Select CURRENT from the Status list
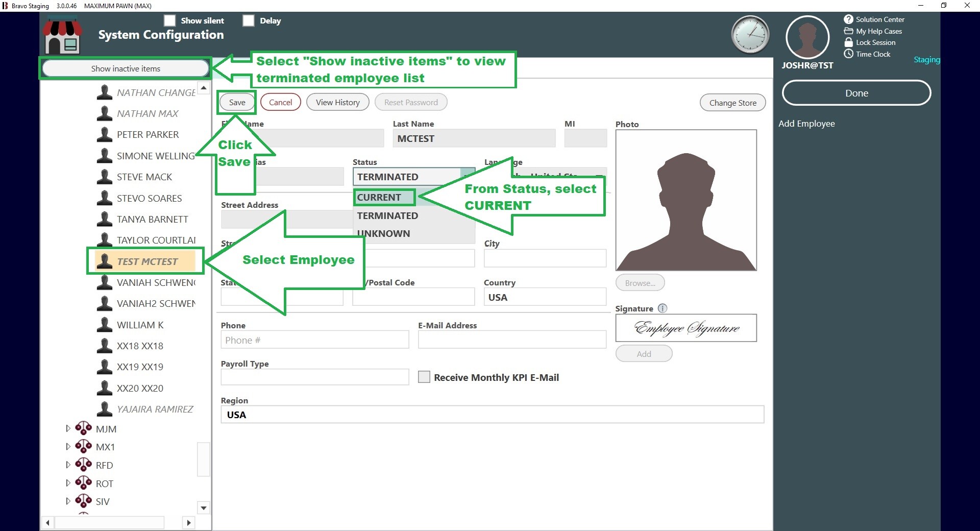This screenshot has width=980, height=531. tap(379, 197)
